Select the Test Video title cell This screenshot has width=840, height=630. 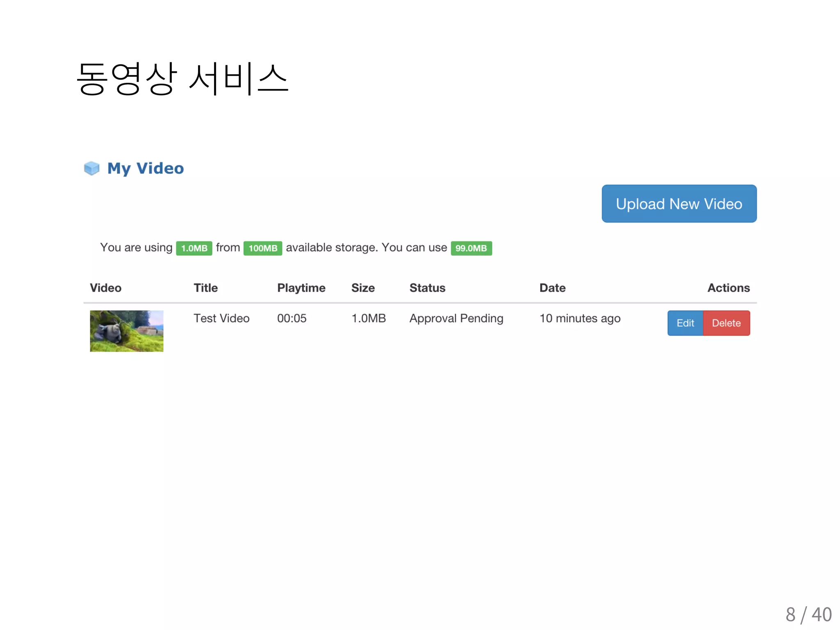tap(221, 318)
